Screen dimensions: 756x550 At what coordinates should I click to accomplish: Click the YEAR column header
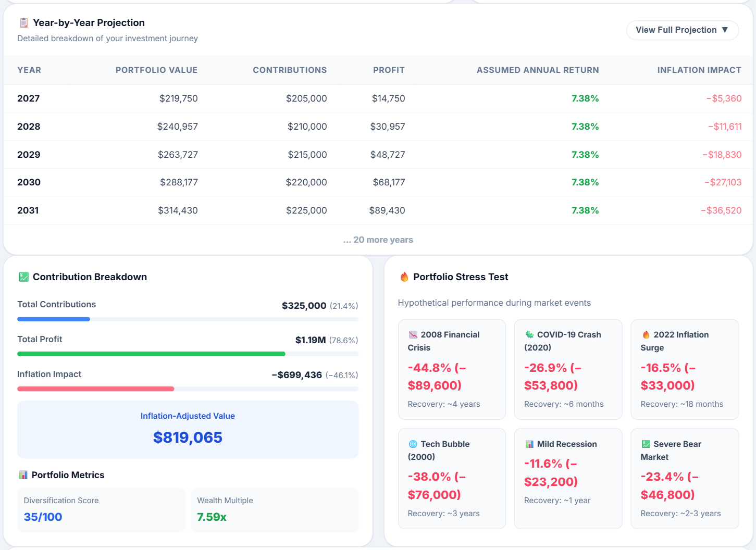(x=29, y=70)
